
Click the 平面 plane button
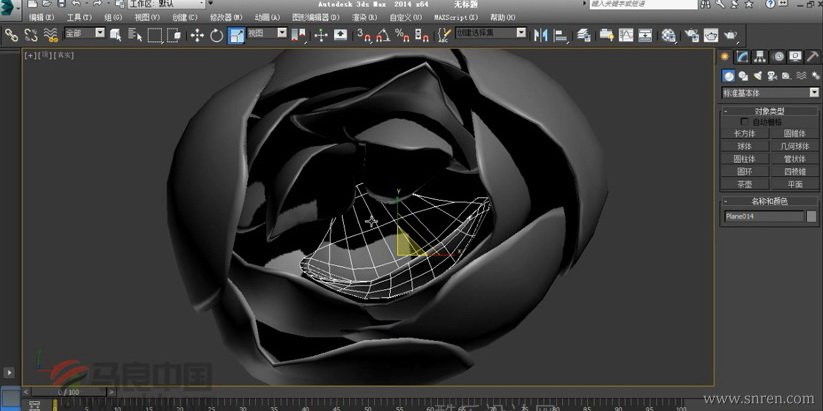pyautogui.click(x=794, y=184)
